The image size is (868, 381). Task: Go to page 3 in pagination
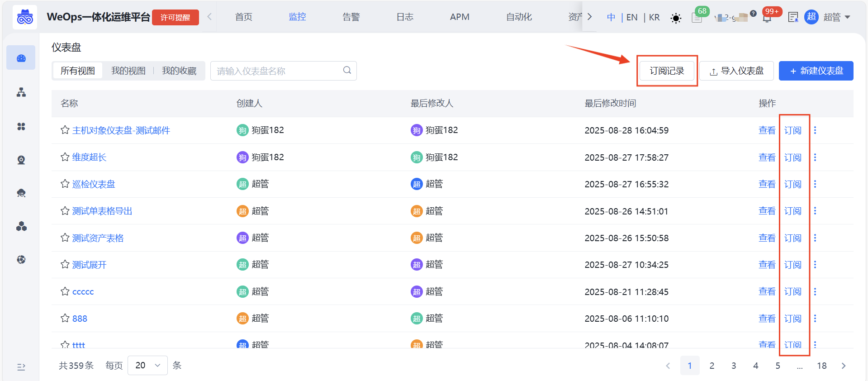734,366
